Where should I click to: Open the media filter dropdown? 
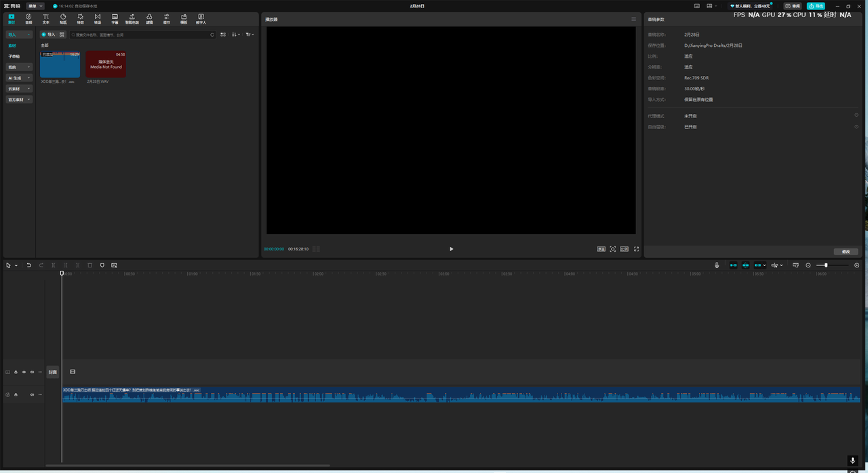tap(250, 35)
